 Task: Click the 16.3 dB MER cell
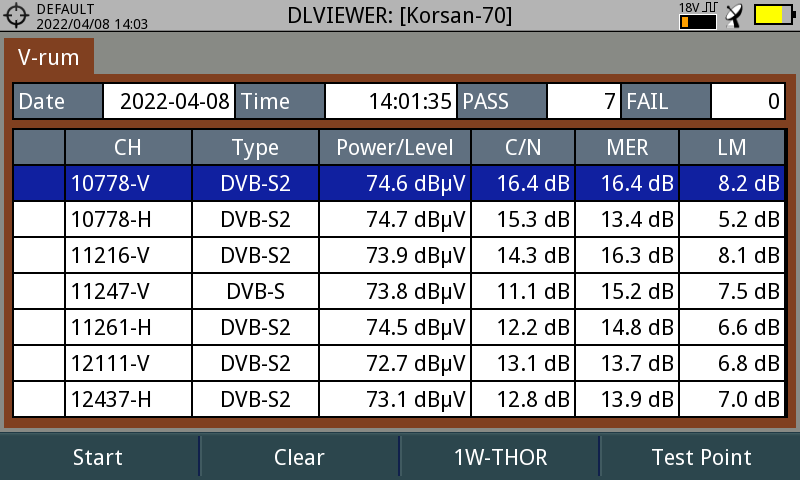[627, 255]
